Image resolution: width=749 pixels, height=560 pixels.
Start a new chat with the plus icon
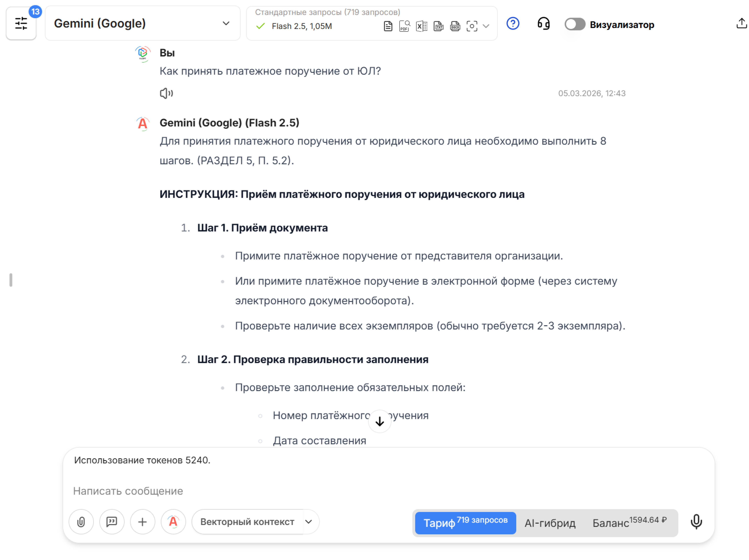142,522
